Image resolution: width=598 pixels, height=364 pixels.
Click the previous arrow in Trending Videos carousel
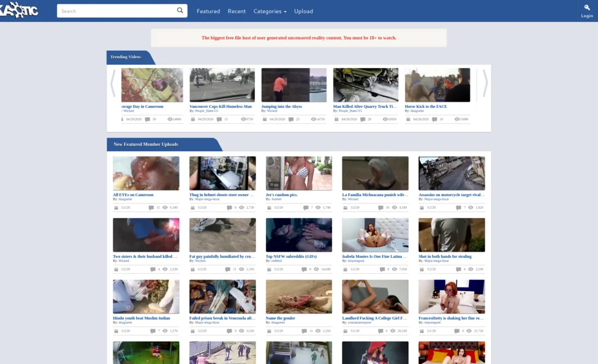point(113,83)
